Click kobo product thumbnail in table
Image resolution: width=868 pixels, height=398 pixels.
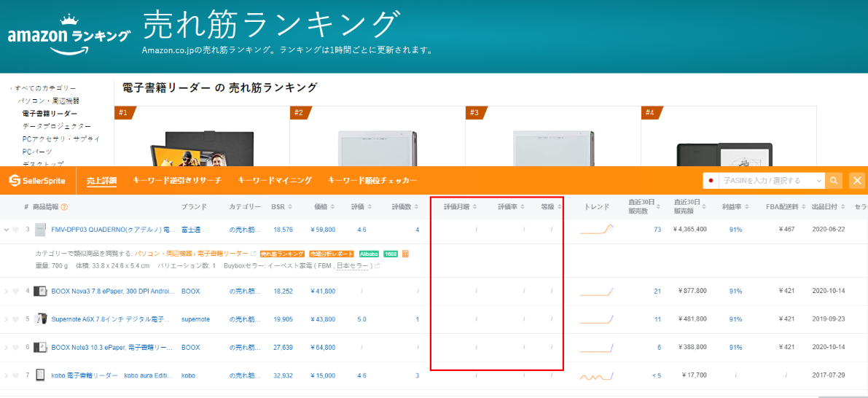[39, 375]
